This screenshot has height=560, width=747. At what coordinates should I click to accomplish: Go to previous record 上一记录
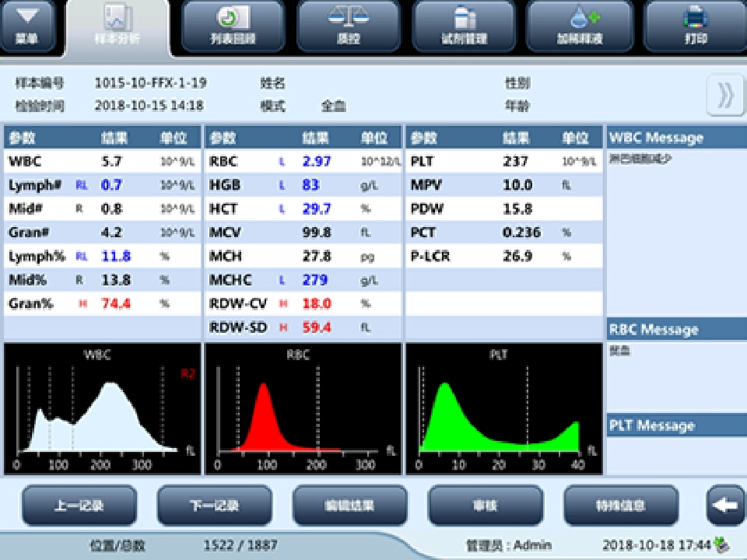coord(79,506)
